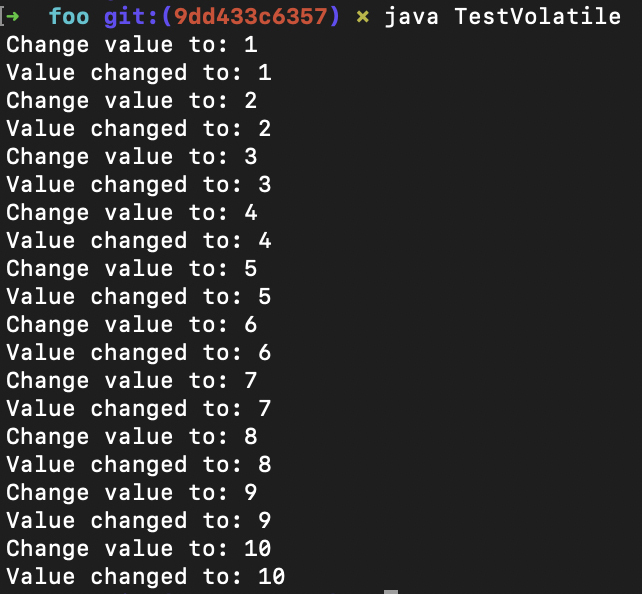Click the yellow x git dirty marker
Image resolution: width=642 pixels, height=594 pixels.
point(362,17)
